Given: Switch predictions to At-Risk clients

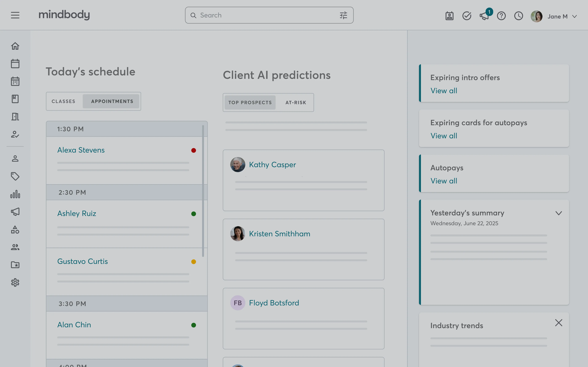Looking at the screenshot, I should click(296, 102).
